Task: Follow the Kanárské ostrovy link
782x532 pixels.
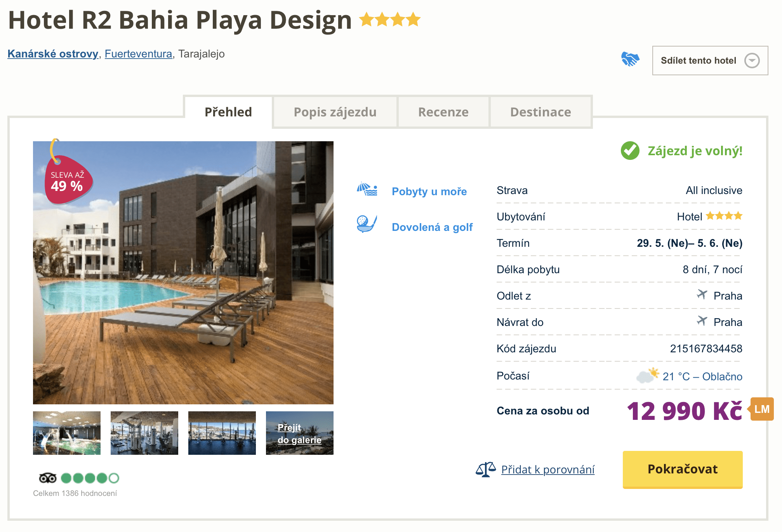Action: click(53, 54)
